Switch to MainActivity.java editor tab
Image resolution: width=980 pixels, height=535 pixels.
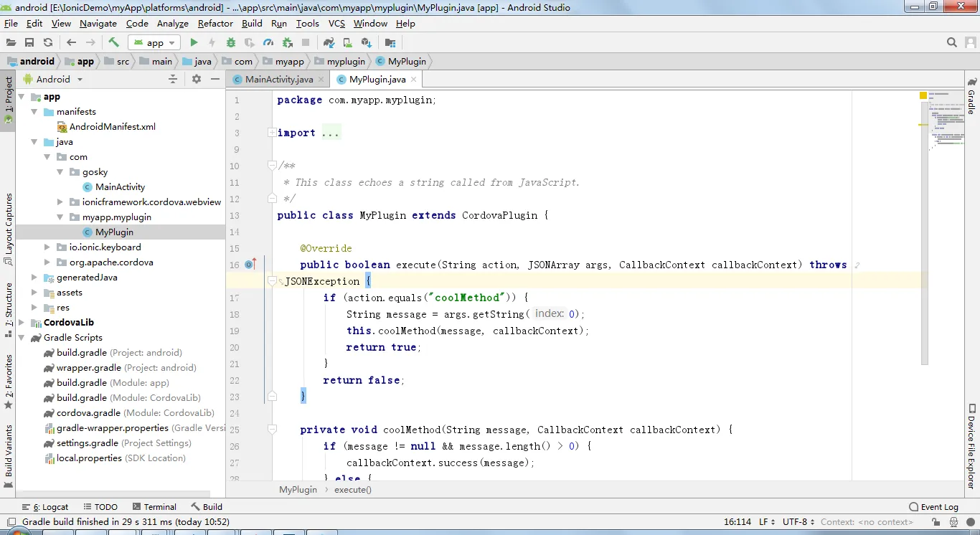tap(278, 79)
